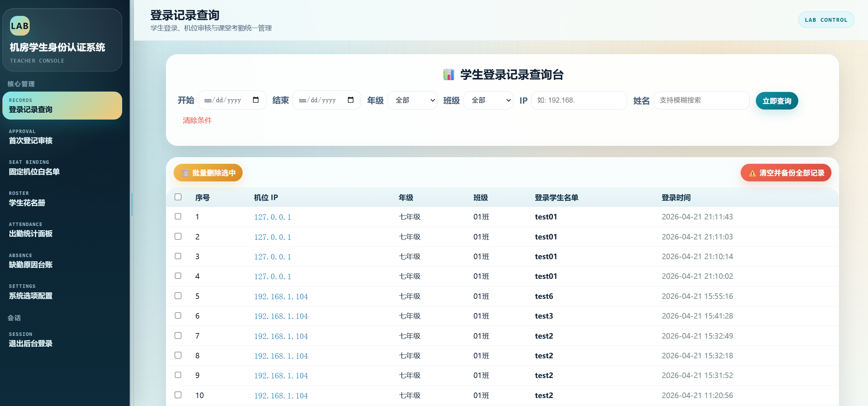
Task: Click IP 192.168.1.104 link in row 5
Action: [281, 296]
